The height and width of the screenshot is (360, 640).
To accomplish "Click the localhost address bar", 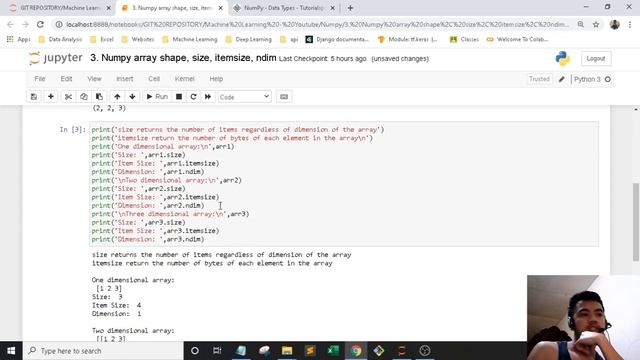I will [x=318, y=24].
